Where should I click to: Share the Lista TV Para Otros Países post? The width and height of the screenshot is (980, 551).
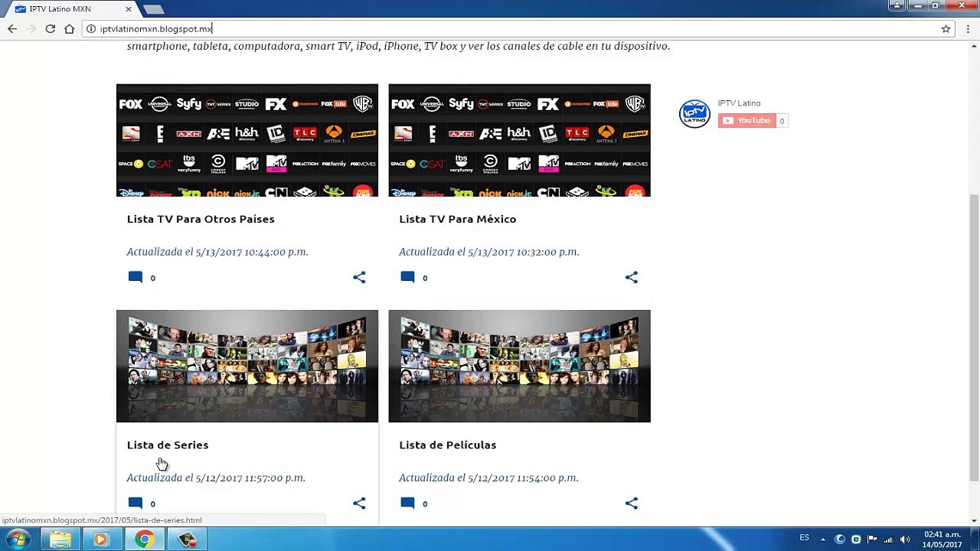359,277
